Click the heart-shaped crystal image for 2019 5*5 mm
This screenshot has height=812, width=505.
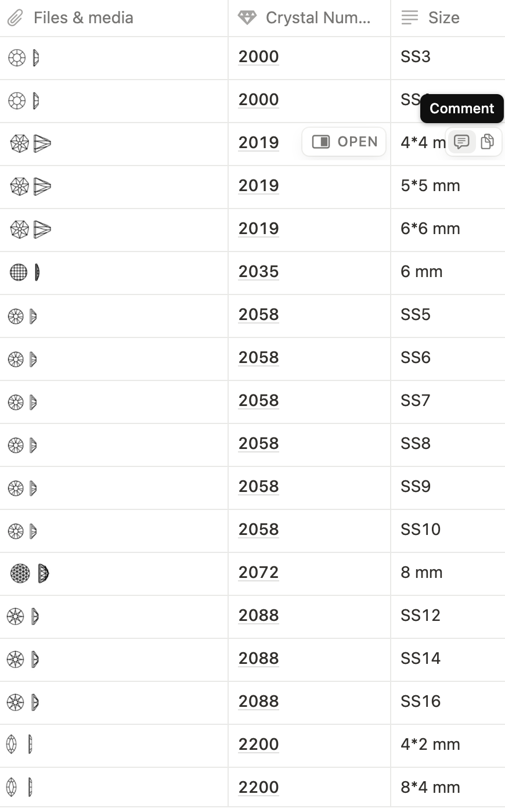point(31,186)
